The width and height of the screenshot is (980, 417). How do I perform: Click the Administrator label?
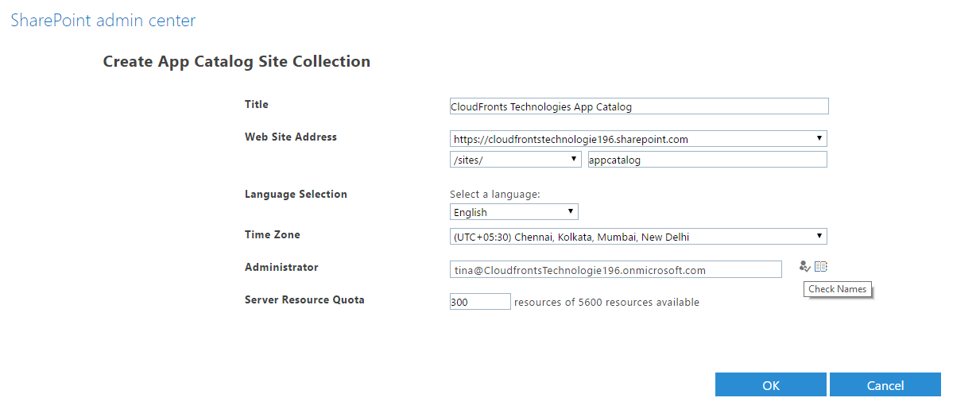pos(281,267)
